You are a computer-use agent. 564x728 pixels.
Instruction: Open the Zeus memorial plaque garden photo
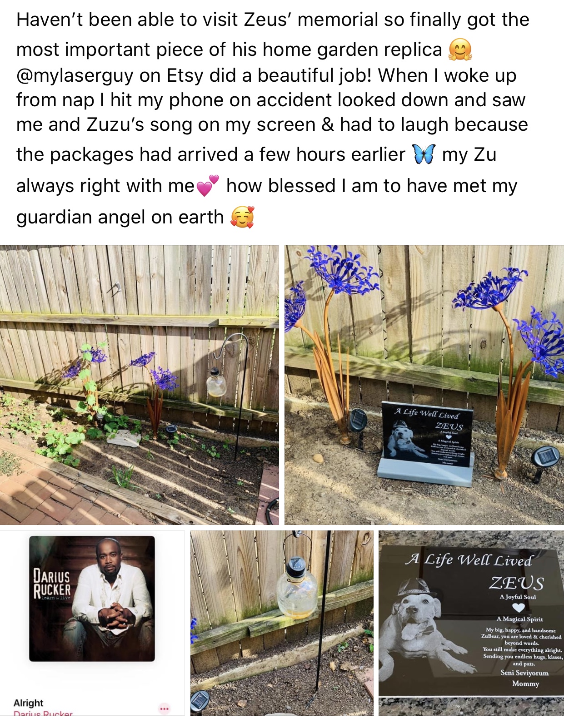point(424,385)
